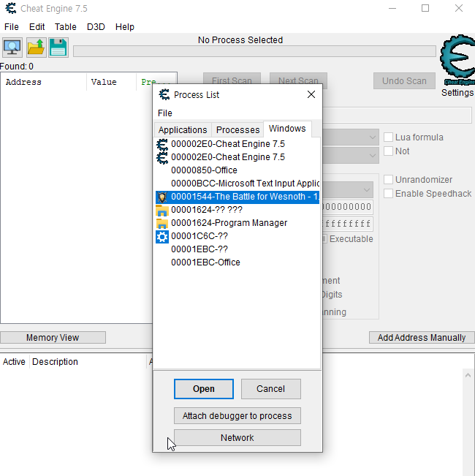The width and height of the screenshot is (475, 476).
Task: Click Cheat Engine icon of first 000002E0 row
Action: click(162, 145)
